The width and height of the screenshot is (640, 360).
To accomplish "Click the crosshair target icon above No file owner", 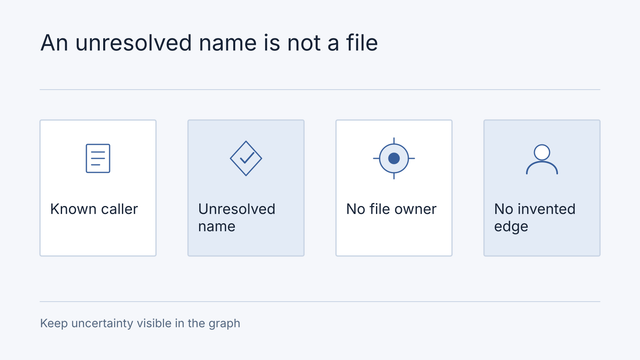I will pos(394,158).
